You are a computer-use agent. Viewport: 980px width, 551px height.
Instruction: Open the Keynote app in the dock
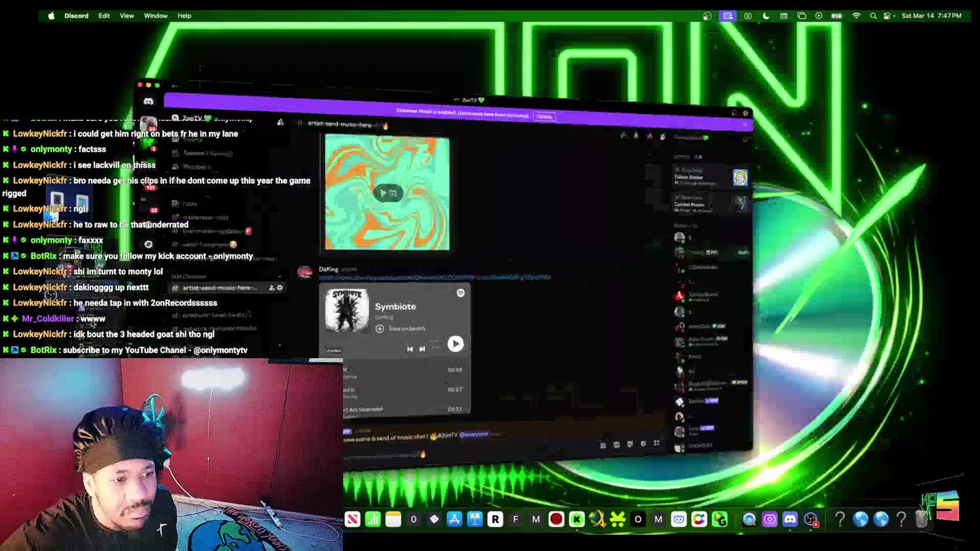(x=475, y=520)
